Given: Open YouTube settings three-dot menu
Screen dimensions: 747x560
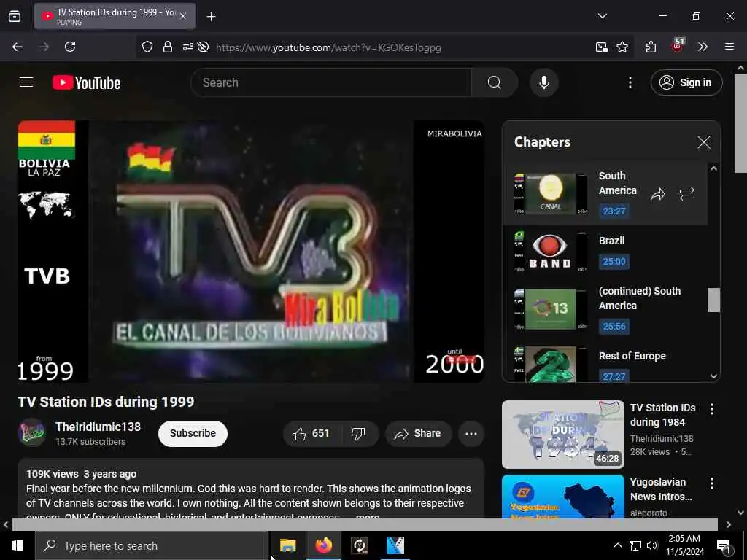Looking at the screenshot, I should pos(630,82).
